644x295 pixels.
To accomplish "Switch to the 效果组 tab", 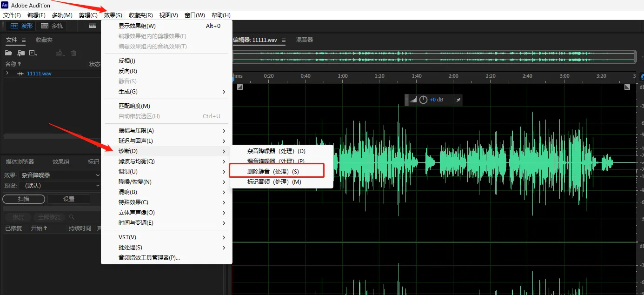I will click(x=61, y=161).
